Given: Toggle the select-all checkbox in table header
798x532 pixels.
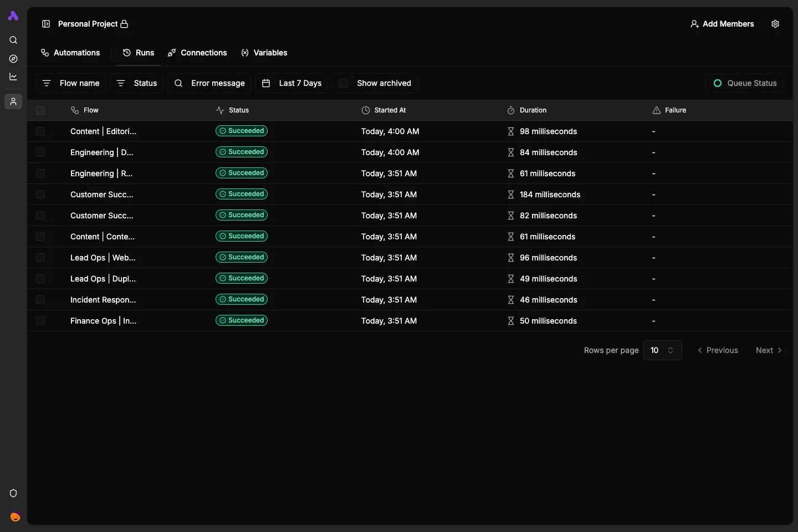Looking at the screenshot, I should click(40, 110).
